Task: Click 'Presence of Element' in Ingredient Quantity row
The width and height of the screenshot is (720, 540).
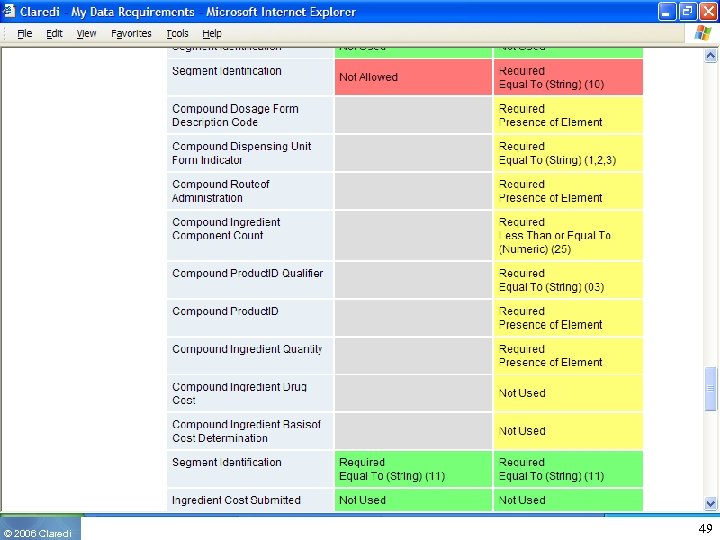Action: tap(550, 362)
